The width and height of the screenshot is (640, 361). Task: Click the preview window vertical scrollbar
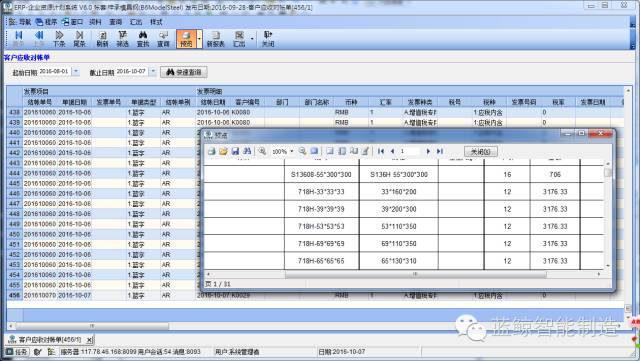pos(608,173)
